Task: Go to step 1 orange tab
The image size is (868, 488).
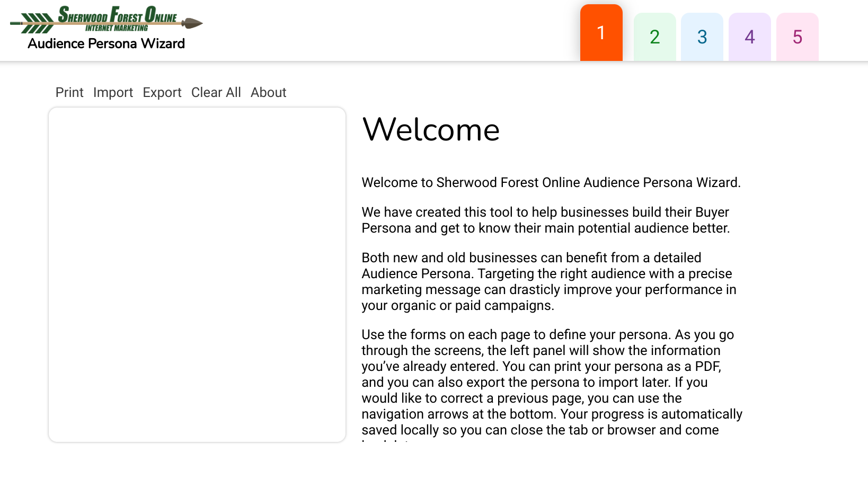Action: pyautogui.click(x=601, y=33)
